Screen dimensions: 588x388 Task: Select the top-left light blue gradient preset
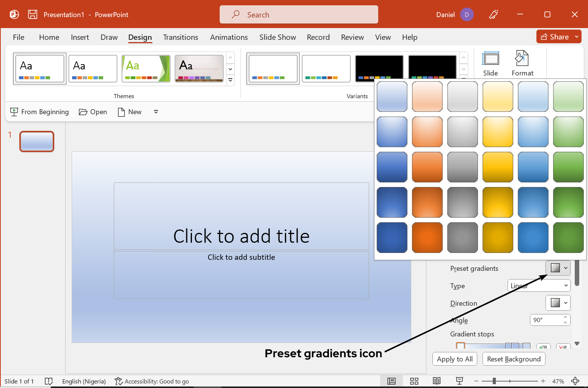392,96
